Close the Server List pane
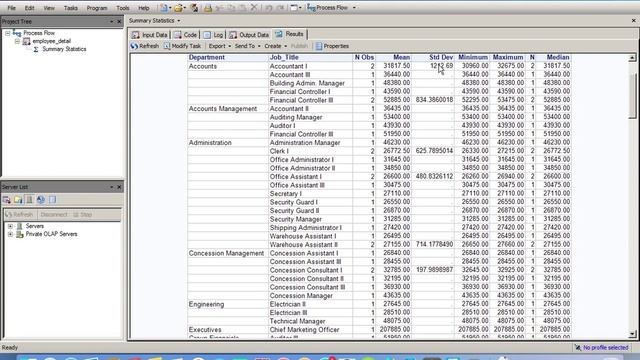 119,187
